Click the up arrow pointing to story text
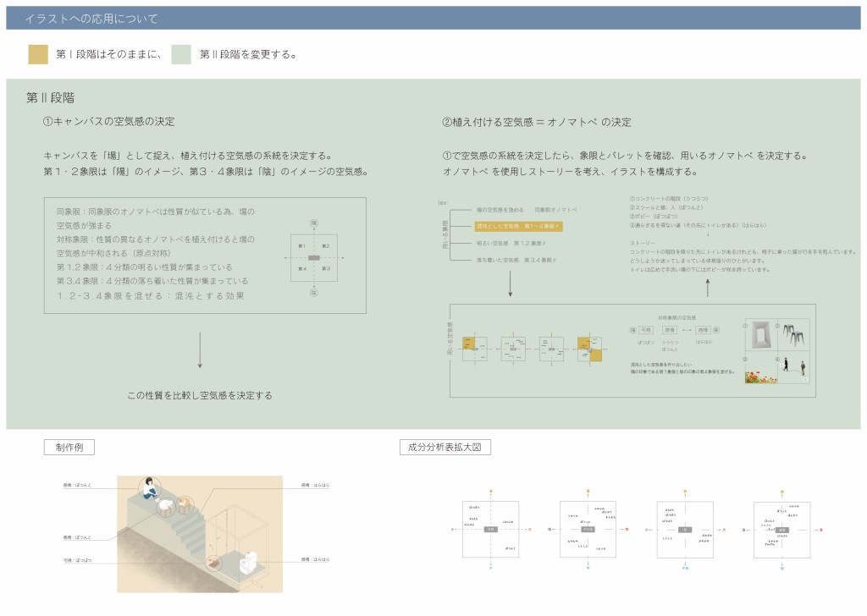 (707, 287)
